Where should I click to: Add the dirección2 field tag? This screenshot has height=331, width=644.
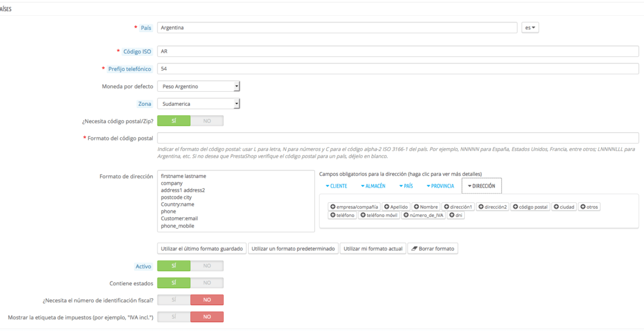click(492, 207)
